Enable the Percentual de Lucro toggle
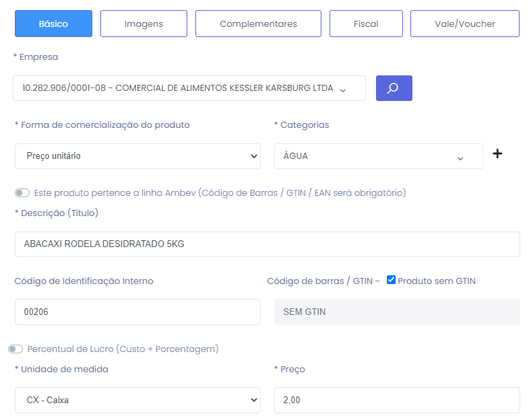Viewport: 531px width, 420px height. [x=15, y=349]
